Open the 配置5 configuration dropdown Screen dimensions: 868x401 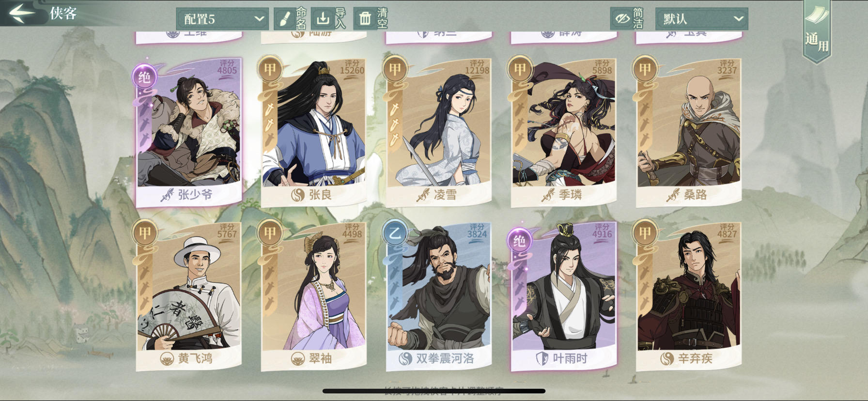pyautogui.click(x=222, y=19)
